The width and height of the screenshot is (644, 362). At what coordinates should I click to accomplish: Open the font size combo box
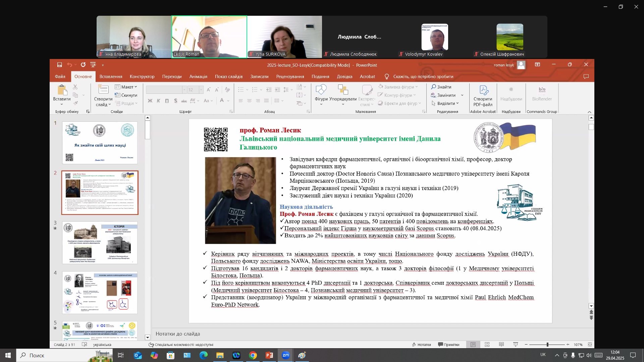(195, 89)
